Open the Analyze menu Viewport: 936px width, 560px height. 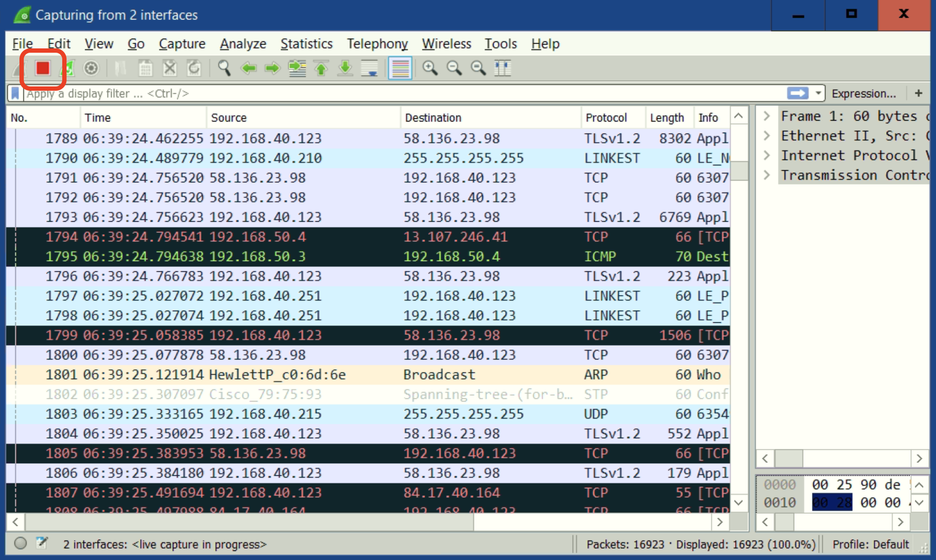(x=243, y=44)
